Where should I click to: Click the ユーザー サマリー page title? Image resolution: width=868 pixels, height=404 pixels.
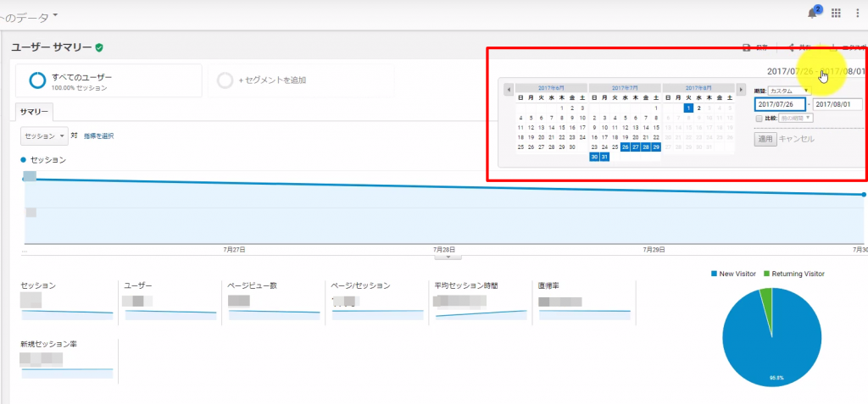point(52,47)
